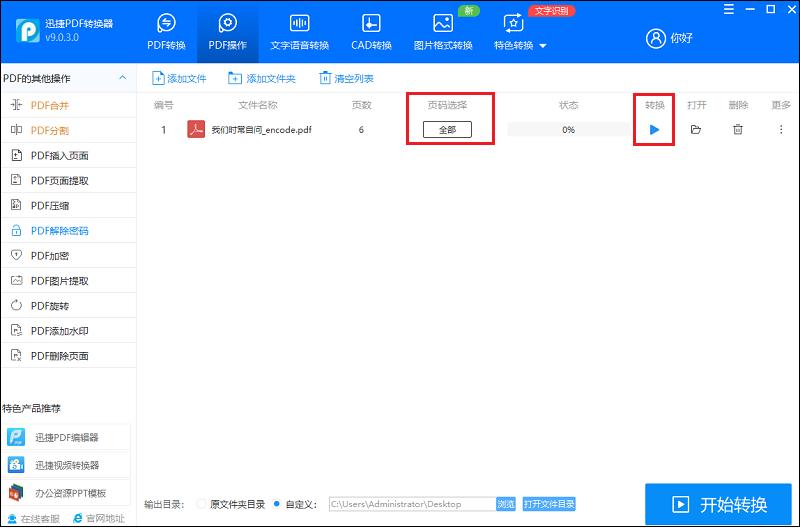800x528 pixels.
Task: Click 浏览 browse button
Action: [x=506, y=504]
